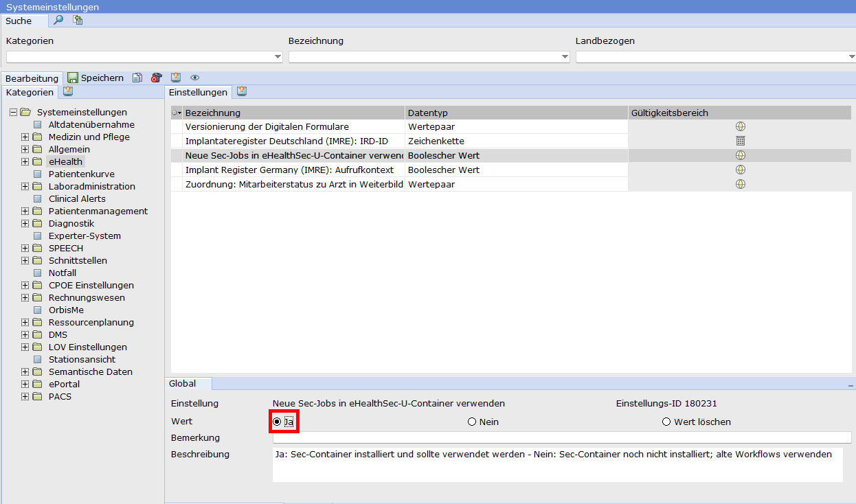This screenshot has width=856, height=504.
Task: Click the export icon in Bearbeitung toolbar
Action: pyautogui.click(x=175, y=78)
